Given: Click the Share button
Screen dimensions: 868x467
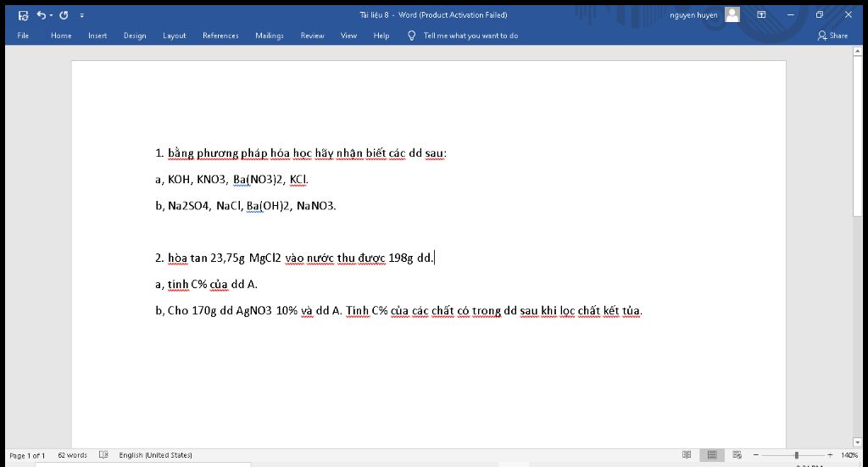Looking at the screenshot, I should click(832, 36).
